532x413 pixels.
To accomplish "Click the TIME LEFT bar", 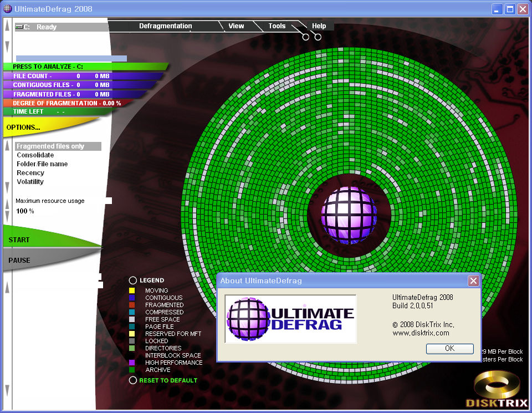I will coord(59,111).
